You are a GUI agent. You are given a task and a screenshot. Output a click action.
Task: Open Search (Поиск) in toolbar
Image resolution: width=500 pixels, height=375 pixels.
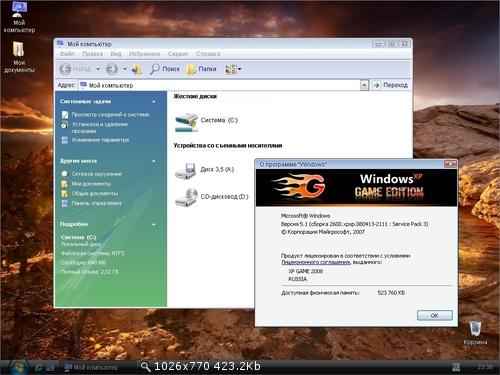click(x=165, y=69)
